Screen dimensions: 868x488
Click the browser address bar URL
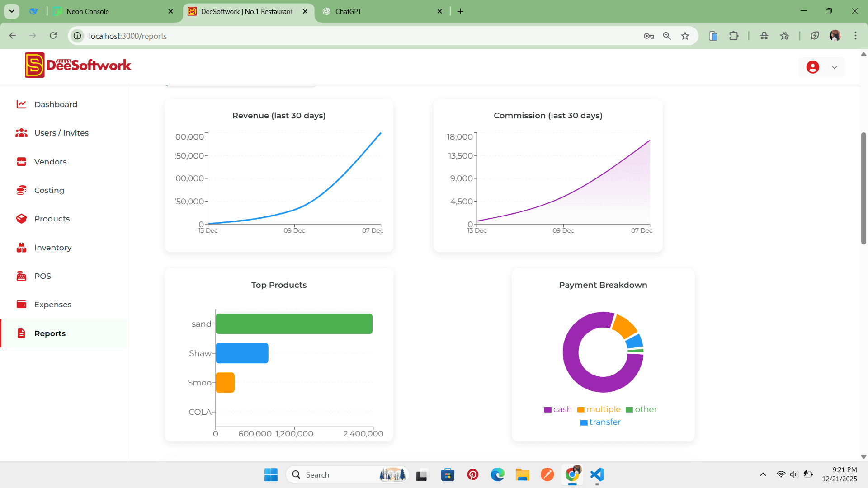127,36
